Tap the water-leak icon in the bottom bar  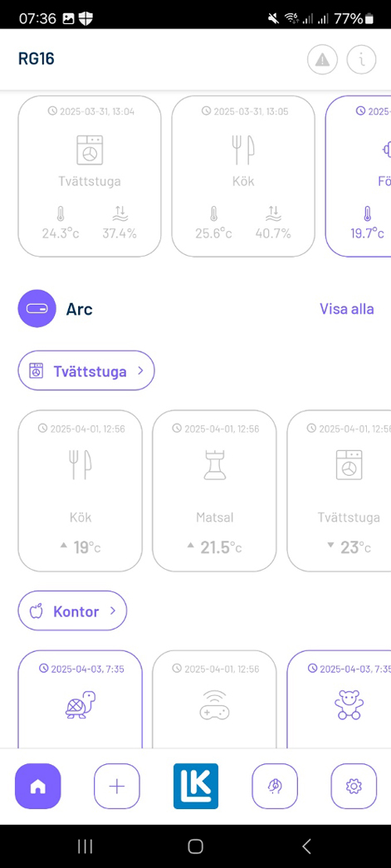click(x=275, y=786)
